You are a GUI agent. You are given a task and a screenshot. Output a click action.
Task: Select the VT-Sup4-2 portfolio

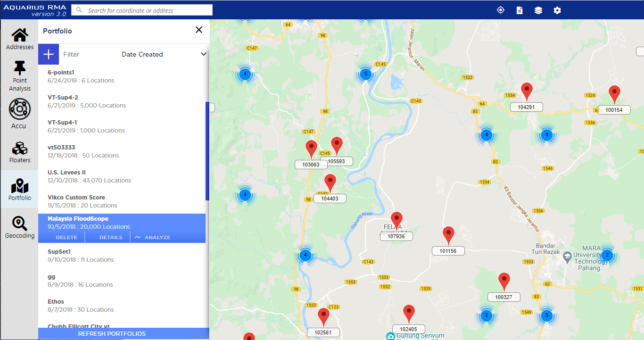[122, 101]
